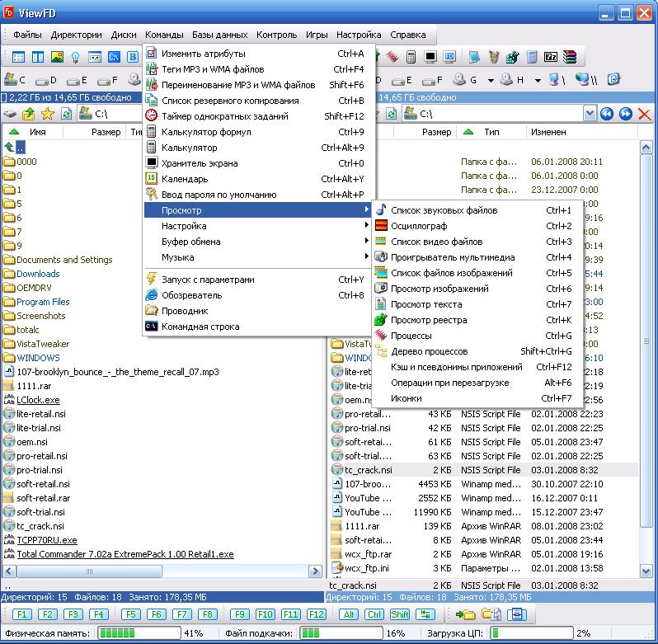Select Таймер однократных заданий menu entry
Screen dimensions: 658x644
pos(259,115)
